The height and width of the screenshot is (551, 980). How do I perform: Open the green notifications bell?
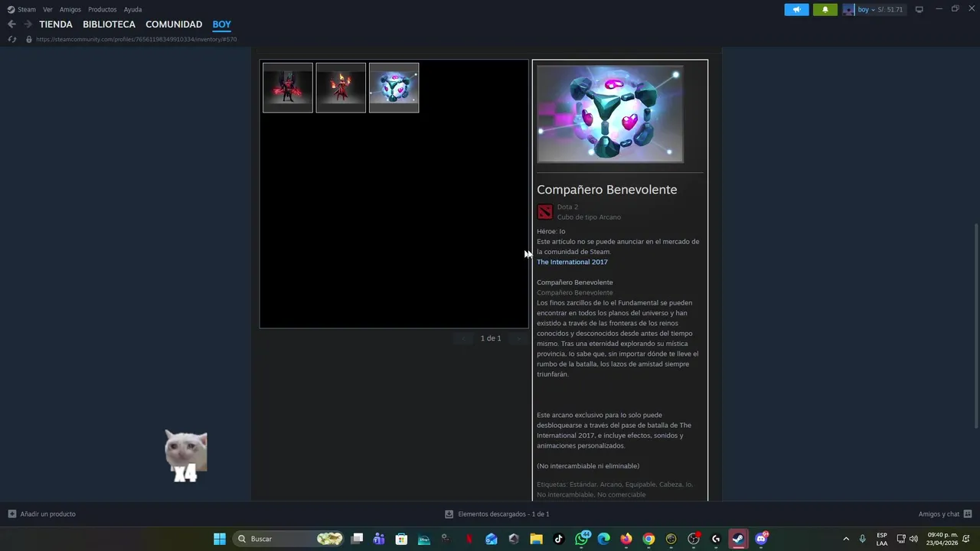[825, 9]
